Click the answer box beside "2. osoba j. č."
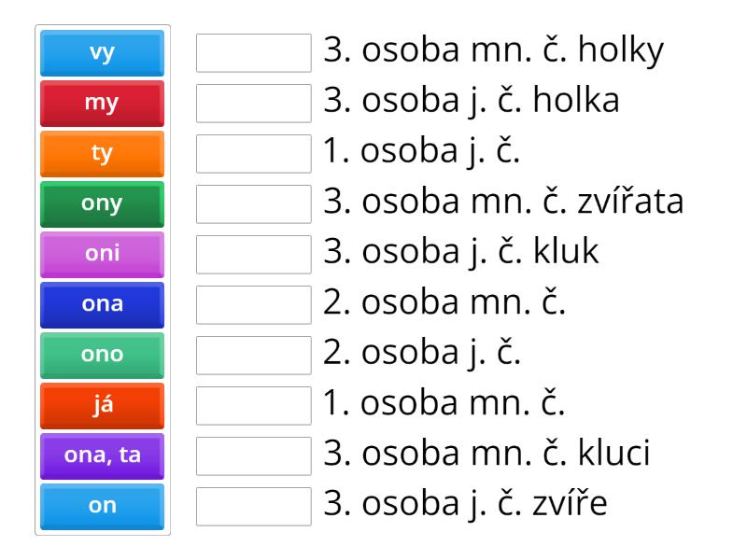 (253, 355)
